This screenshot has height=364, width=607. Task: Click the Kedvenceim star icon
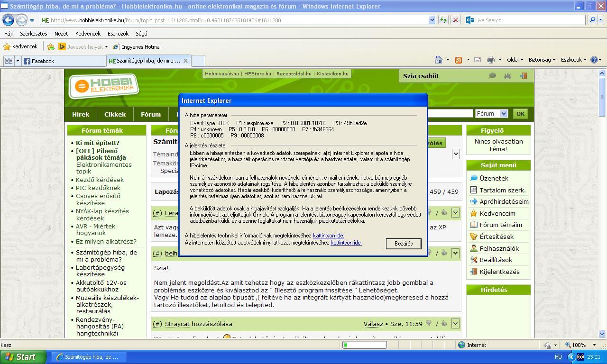[x=473, y=213]
